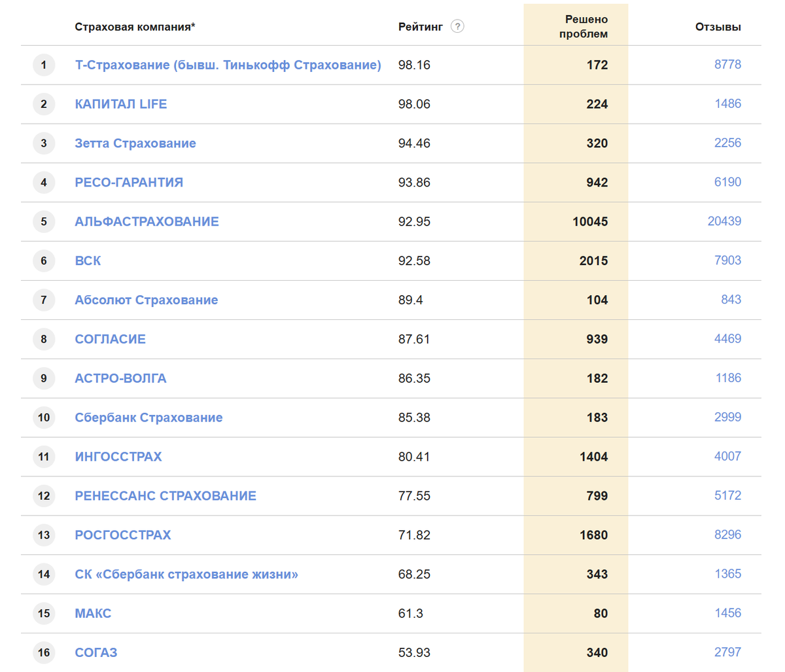The width and height of the screenshot is (785, 672).
Task: Go to РЕСО-ГАРАНТИЯ company page
Action: tap(129, 183)
